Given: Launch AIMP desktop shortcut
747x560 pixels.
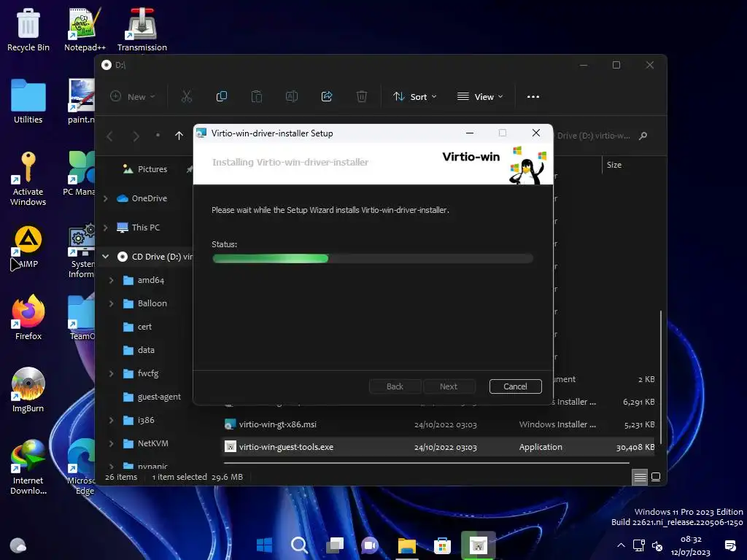Looking at the screenshot, I should pos(28,247).
